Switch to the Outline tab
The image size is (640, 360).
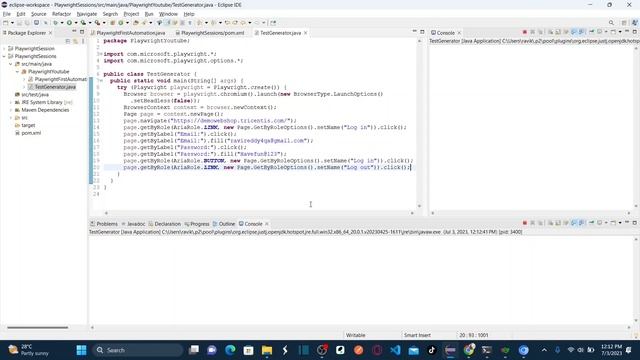tap(224, 224)
